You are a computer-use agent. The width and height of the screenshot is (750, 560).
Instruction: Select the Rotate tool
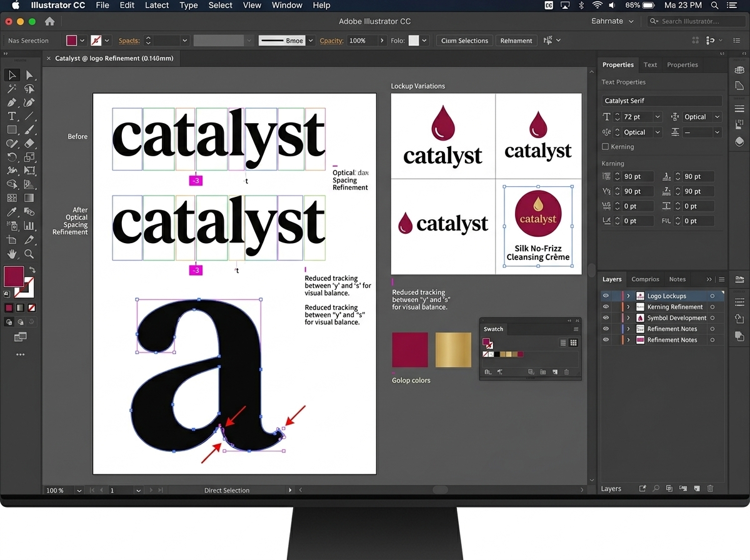pyautogui.click(x=12, y=157)
